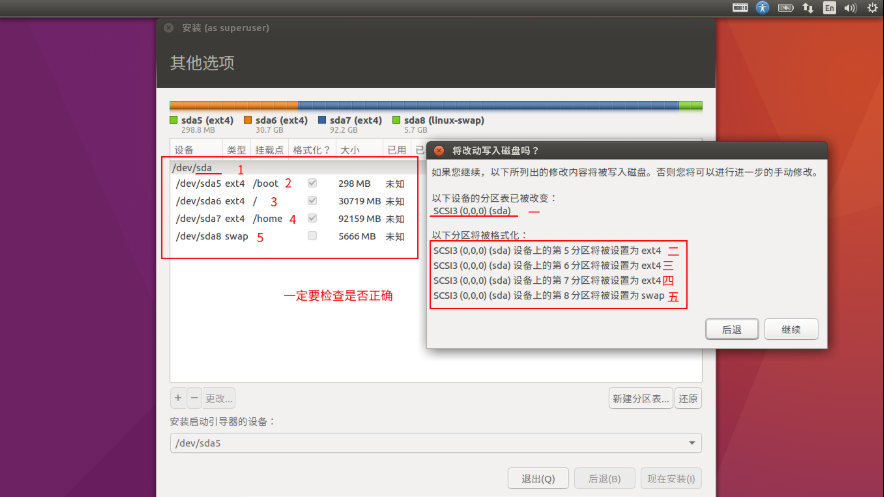The width and height of the screenshot is (884, 497).
Task: Open the volume indicator
Action: pyautogui.click(x=850, y=8)
